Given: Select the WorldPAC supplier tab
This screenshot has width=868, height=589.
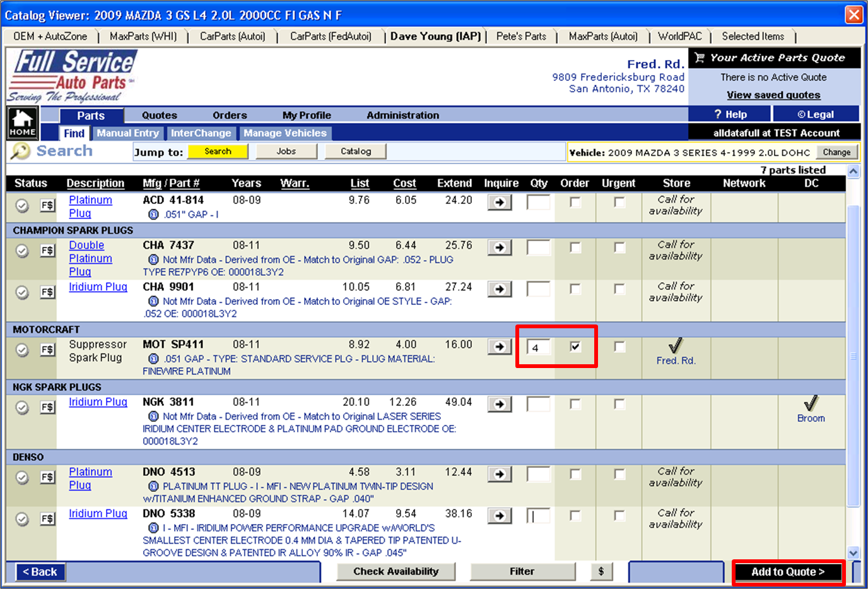Looking at the screenshot, I should pos(679,37).
